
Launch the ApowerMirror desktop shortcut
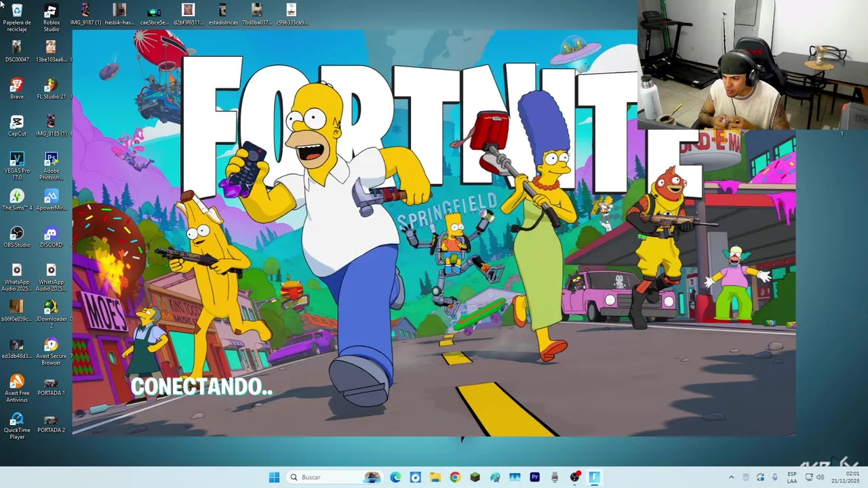tap(51, 200)
